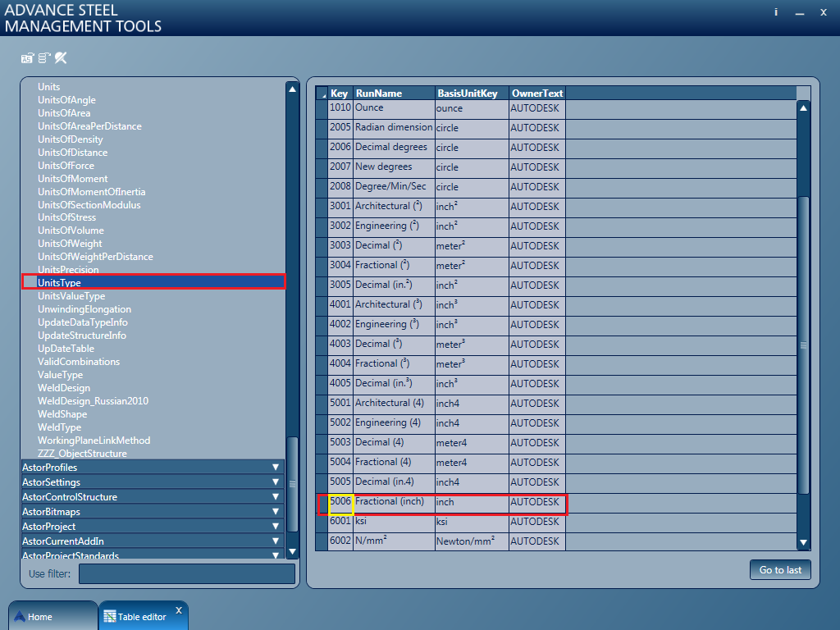Select the UnitsOfWeightPerDistance table
The image size is (840, 630).
click(x=95, y=257)
